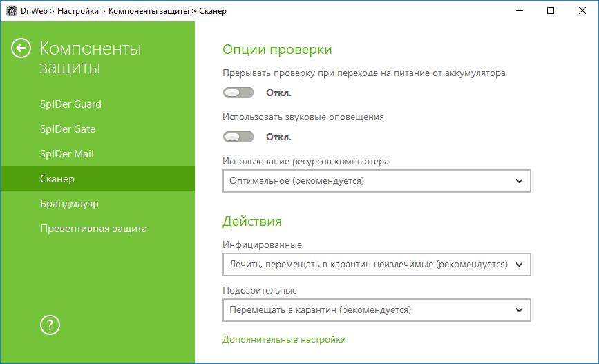Expand Инфицированные action dropdown
Viewport: 599px width, 364px height.
(x=377, y=265)
